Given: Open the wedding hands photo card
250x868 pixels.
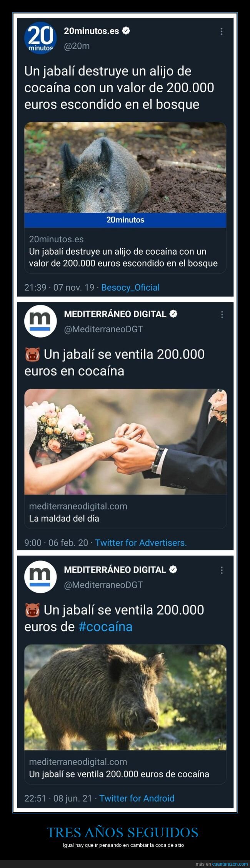Looking at the screenshot, I should (125, 442).
